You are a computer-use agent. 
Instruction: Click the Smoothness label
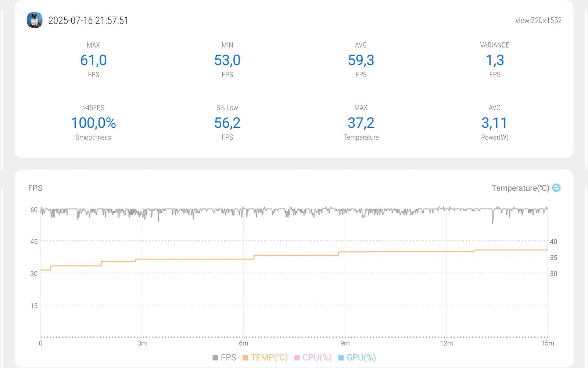(x=93, y=137)
